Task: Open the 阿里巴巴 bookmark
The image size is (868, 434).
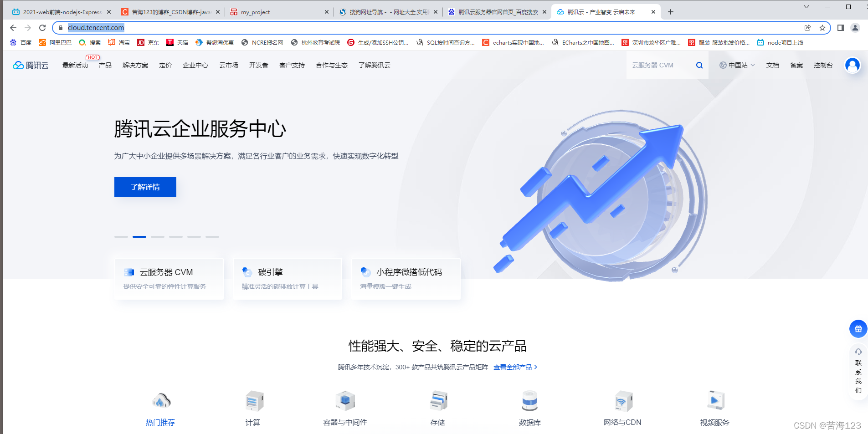Action: 55,42
